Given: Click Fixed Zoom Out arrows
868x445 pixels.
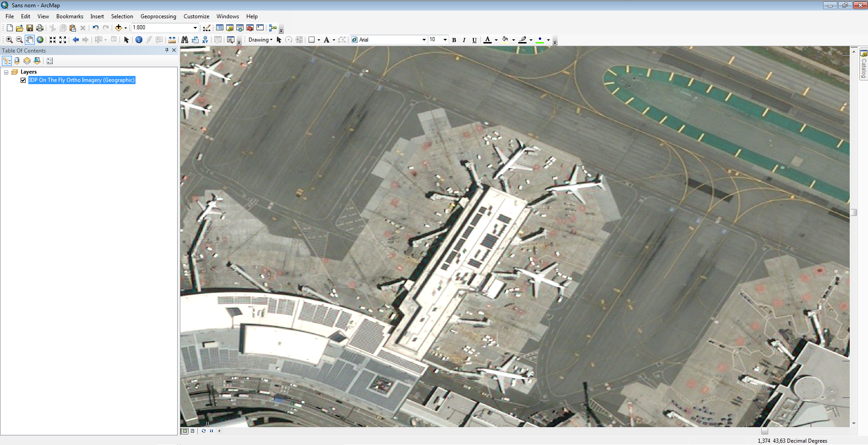Looking at the screenshot, I should (63, 40).
